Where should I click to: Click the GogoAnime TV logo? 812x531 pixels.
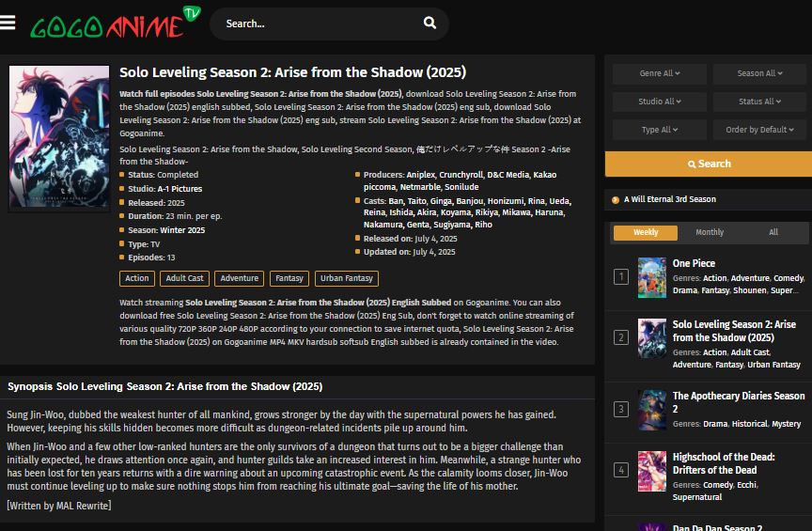[x=116, y=23]
